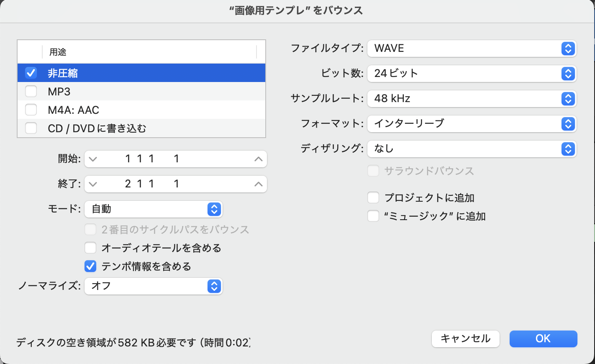Viewport: 595px width, 364px height.
Task: Click the 開始 position value 1 1 1 1
Action: (152, 159)
